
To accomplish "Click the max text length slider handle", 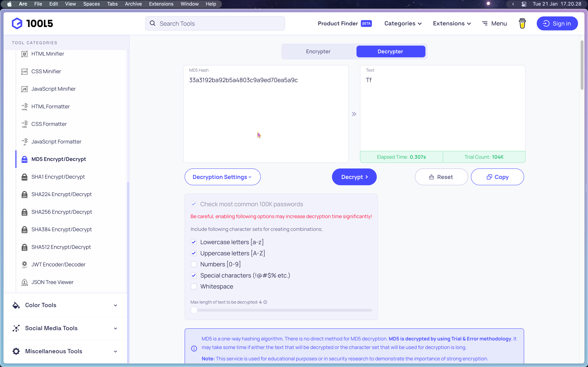I will (x=194, y=310).
